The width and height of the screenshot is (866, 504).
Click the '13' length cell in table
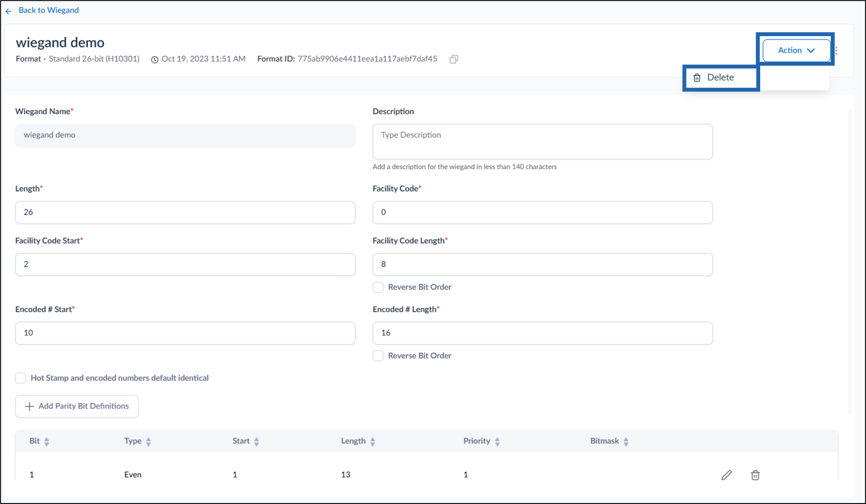pyautogui.click(x=346, y=475)
